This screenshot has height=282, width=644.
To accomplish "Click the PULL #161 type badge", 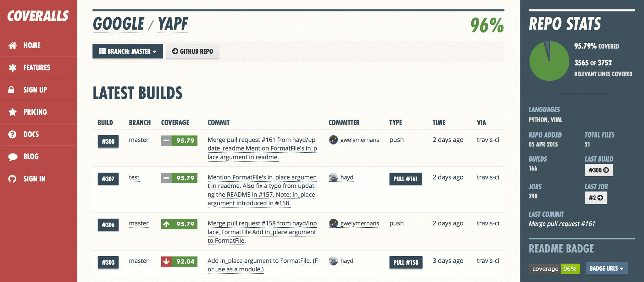I will [406, 179].
